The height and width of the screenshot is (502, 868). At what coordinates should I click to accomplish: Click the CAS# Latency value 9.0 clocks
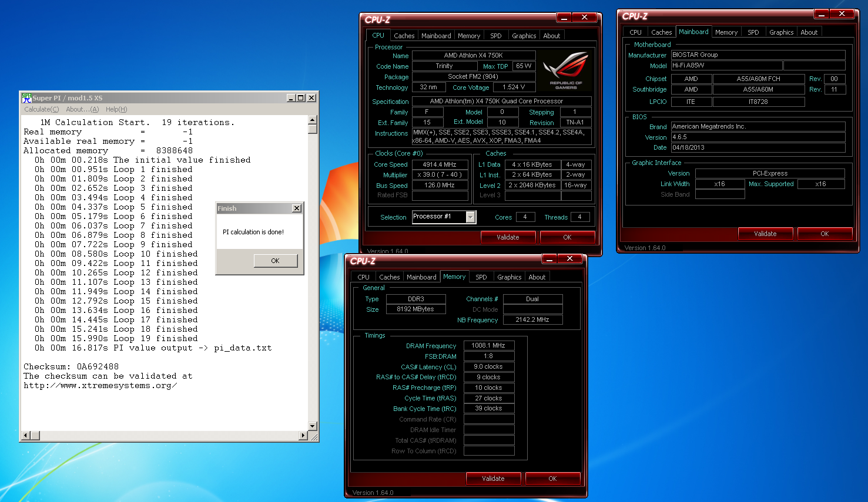click(488, 366)
